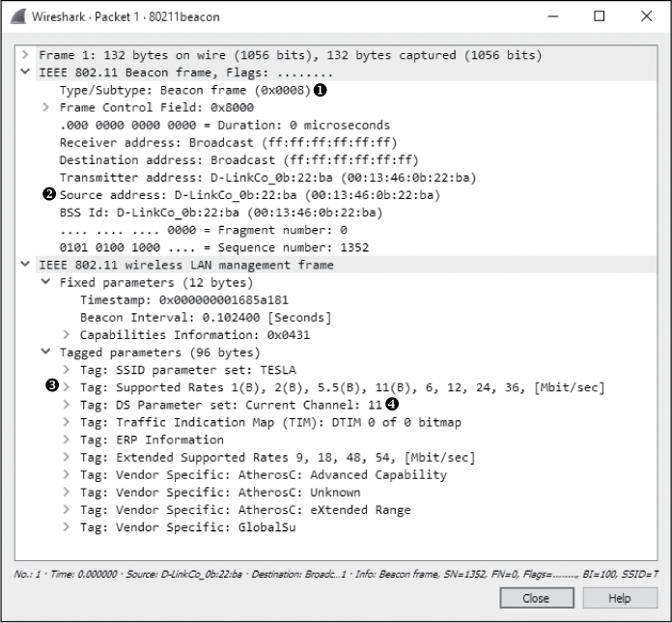Collapse Tagged parameters (96 bytes)
Viewport: 672px width, 623px height.
[45, 352]
